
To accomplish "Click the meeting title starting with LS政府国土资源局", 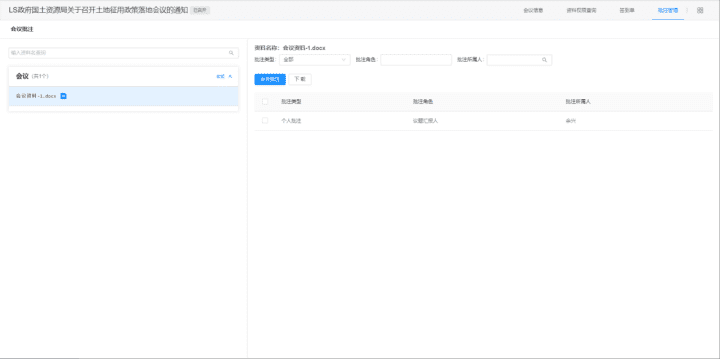I will coord(98,10).
